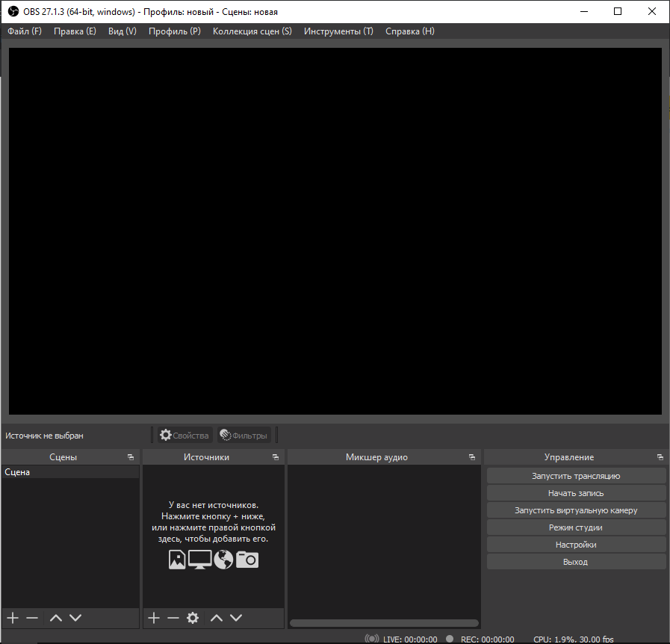Click Фильтры button in source toolbar
Image resolution: width=670 pixels, height=644 pixels.
click(x=244, y=435)
